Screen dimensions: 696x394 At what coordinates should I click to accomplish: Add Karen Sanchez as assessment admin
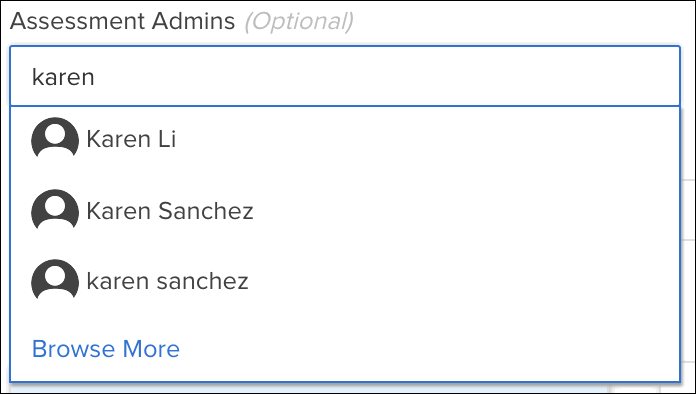point(345,211)
